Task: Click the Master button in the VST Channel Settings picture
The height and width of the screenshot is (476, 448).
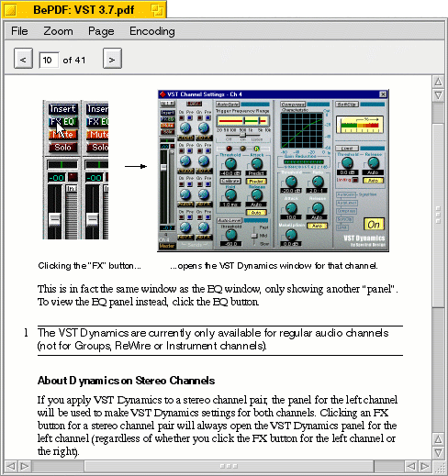Action: 167,246
